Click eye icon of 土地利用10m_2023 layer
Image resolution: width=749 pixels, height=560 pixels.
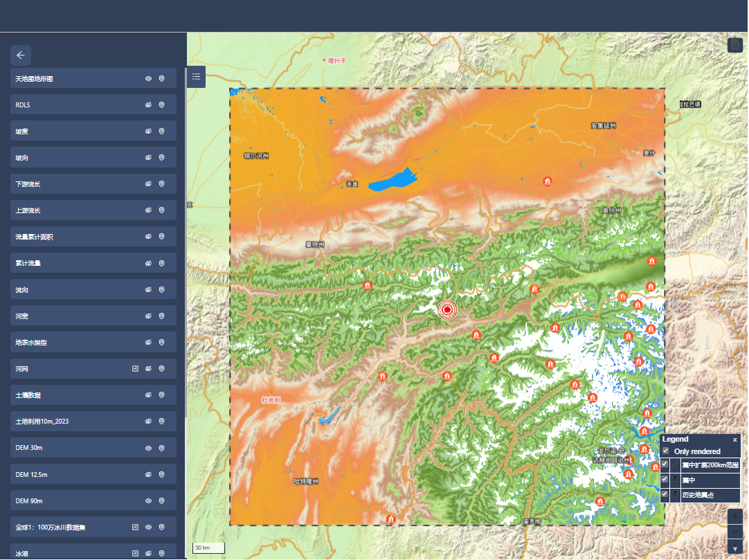point(149,421)
